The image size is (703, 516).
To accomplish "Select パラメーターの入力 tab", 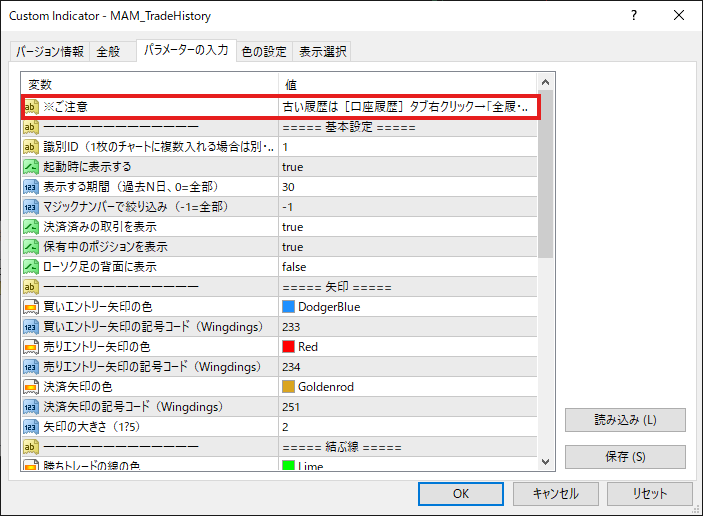I will click(186, 50).
